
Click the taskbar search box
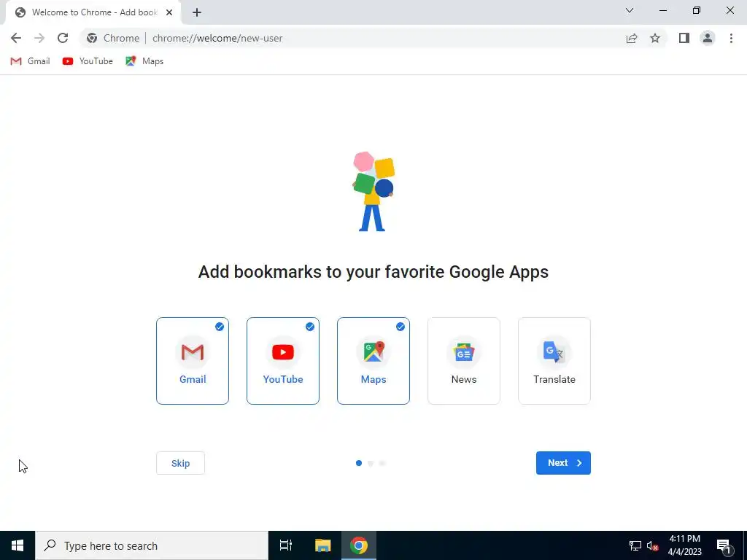(x=152, y=545)
